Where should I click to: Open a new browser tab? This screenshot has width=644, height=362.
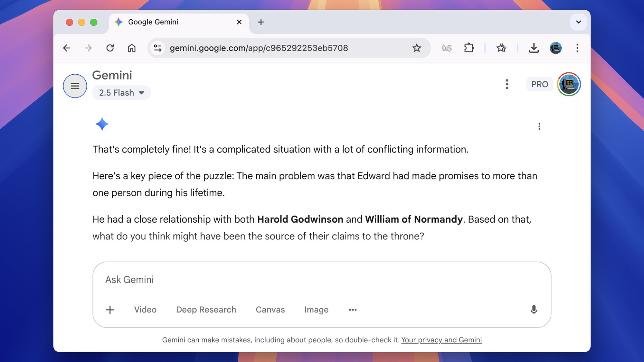coord(261,22)
